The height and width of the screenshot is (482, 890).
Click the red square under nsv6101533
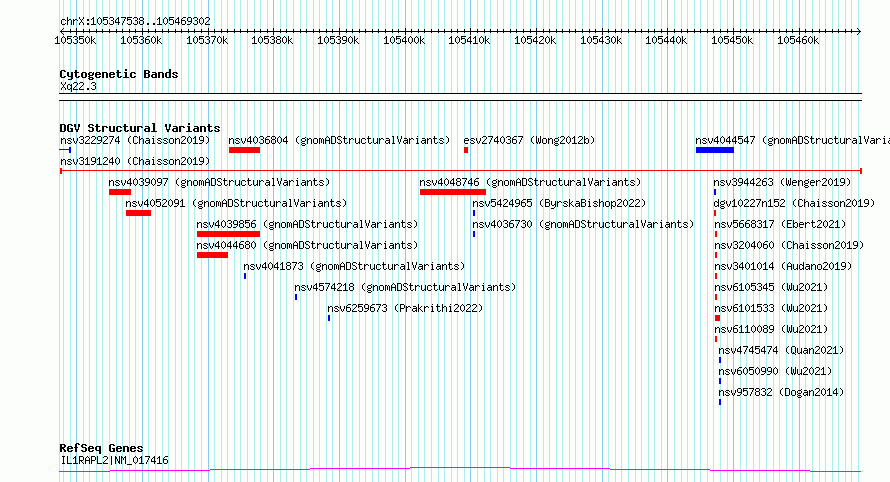coord(717,318)
